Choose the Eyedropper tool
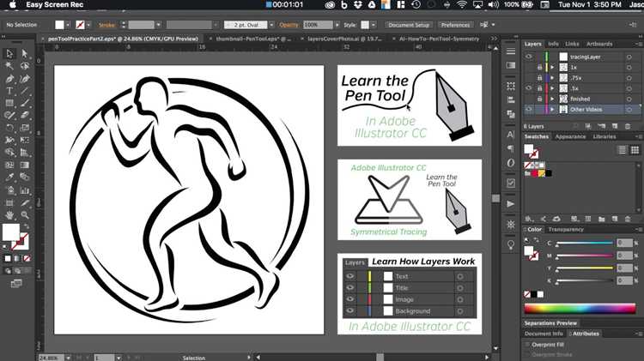Viewport: 644px width, 361px height. [x=9, y=177]
